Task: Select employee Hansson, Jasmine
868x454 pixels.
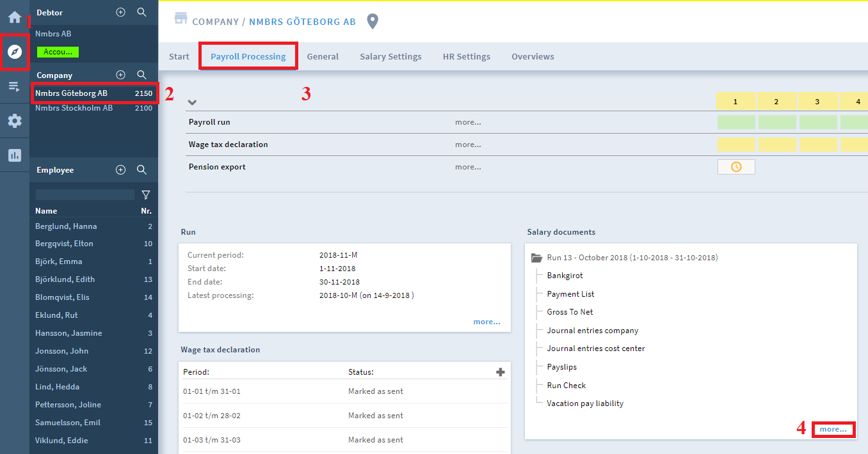Action: 93,333
